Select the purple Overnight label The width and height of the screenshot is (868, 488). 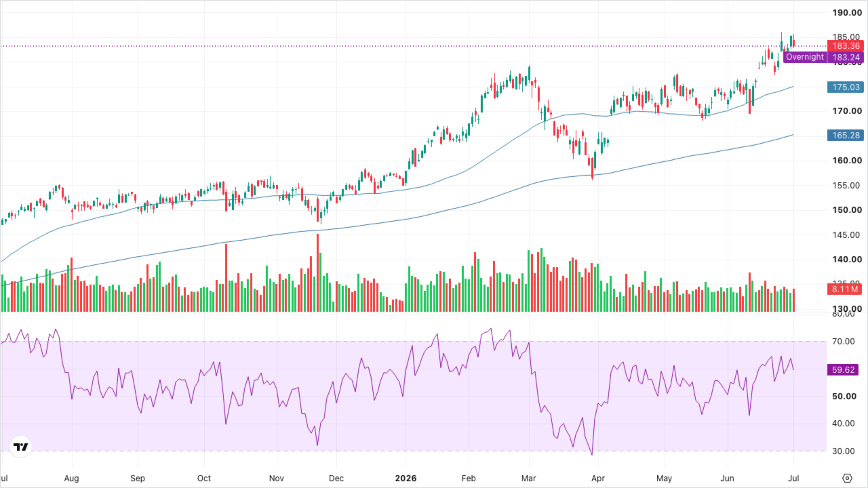click(805, 57)
